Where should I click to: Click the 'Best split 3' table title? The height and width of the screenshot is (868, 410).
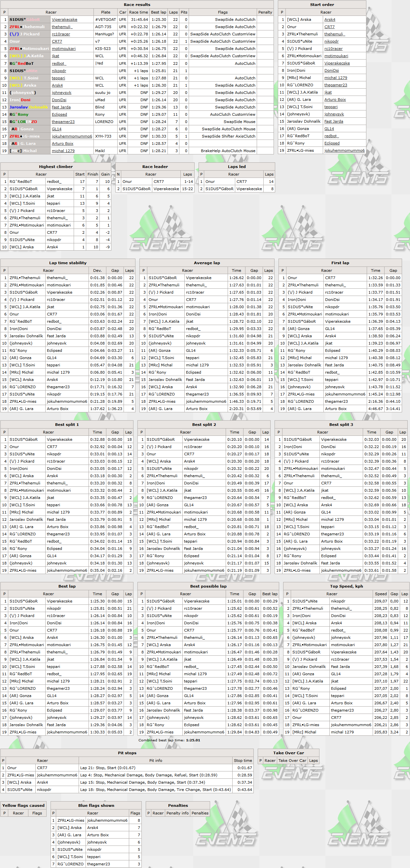tap(341, 425)
